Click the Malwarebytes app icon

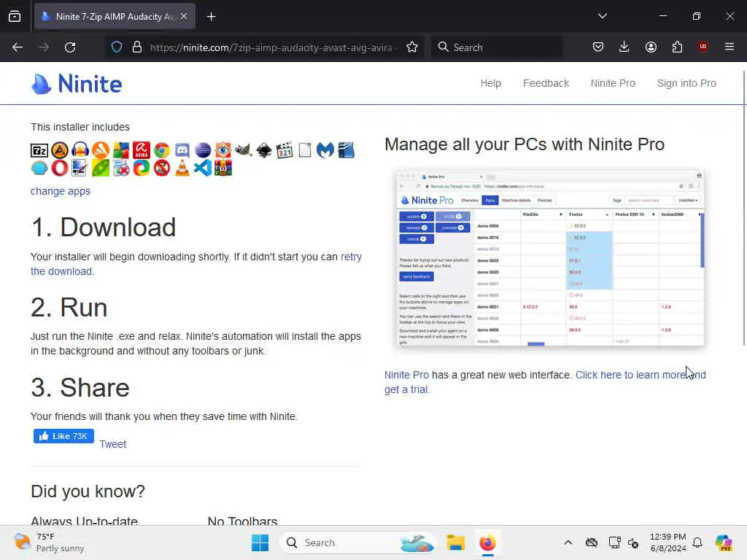pos(325,150)
